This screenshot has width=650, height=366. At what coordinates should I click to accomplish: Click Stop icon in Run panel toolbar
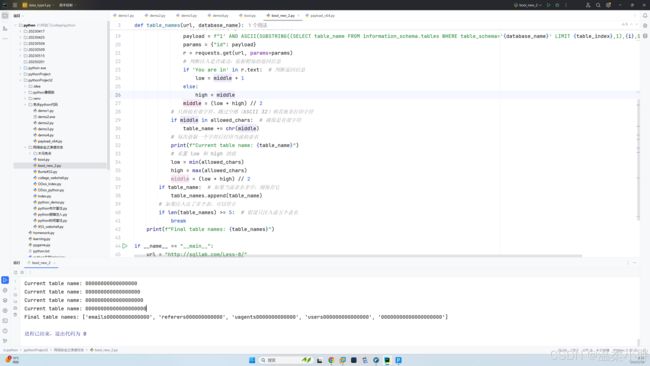22,272
